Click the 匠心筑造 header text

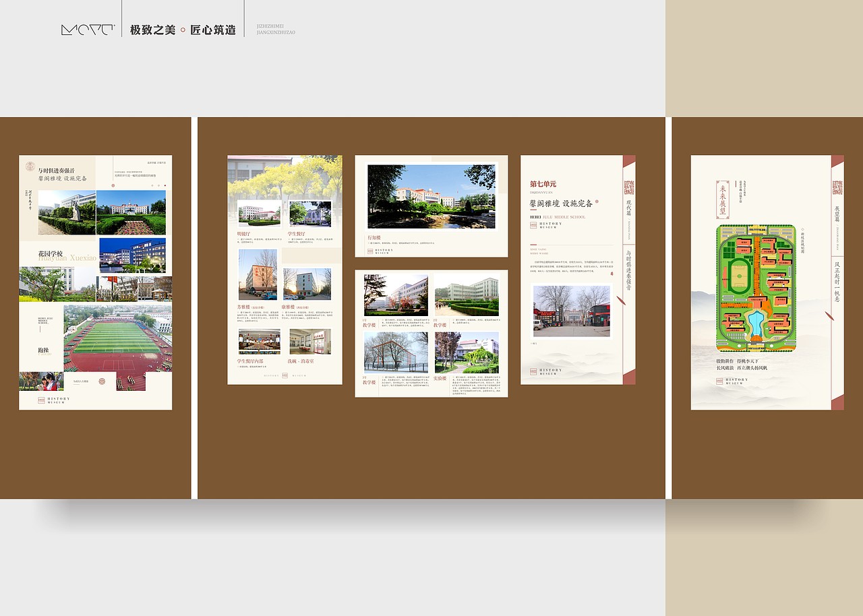coord(213,30)
